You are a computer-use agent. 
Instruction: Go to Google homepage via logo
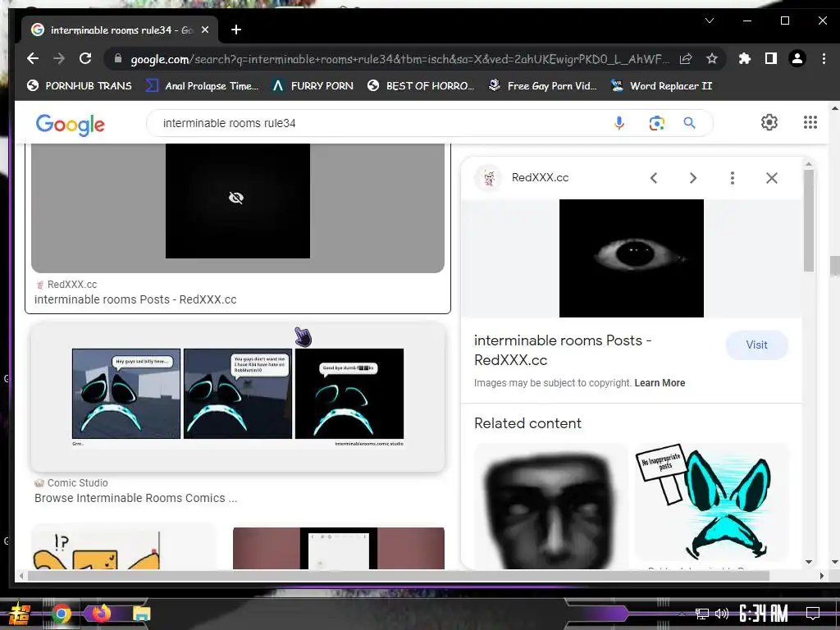(x=71, y=125)
